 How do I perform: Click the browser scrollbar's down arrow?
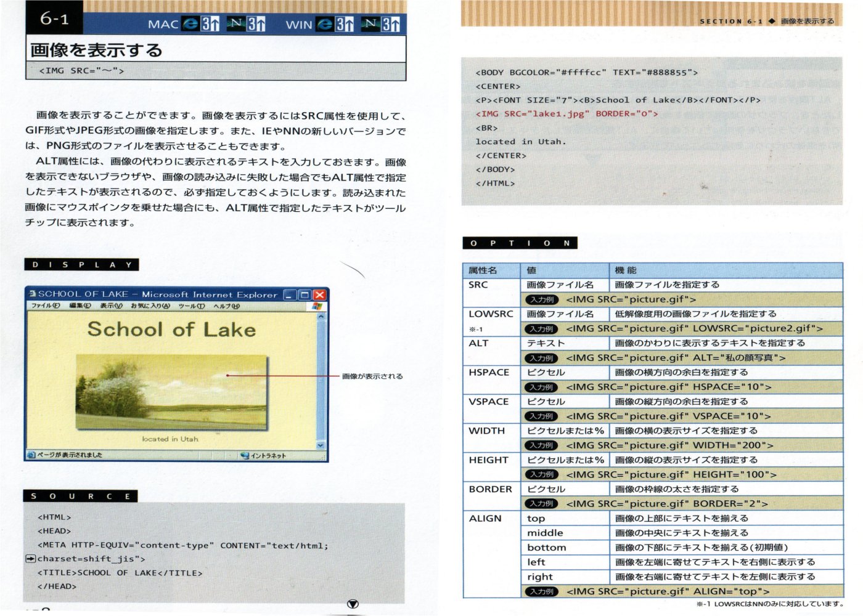click(321, 445)
